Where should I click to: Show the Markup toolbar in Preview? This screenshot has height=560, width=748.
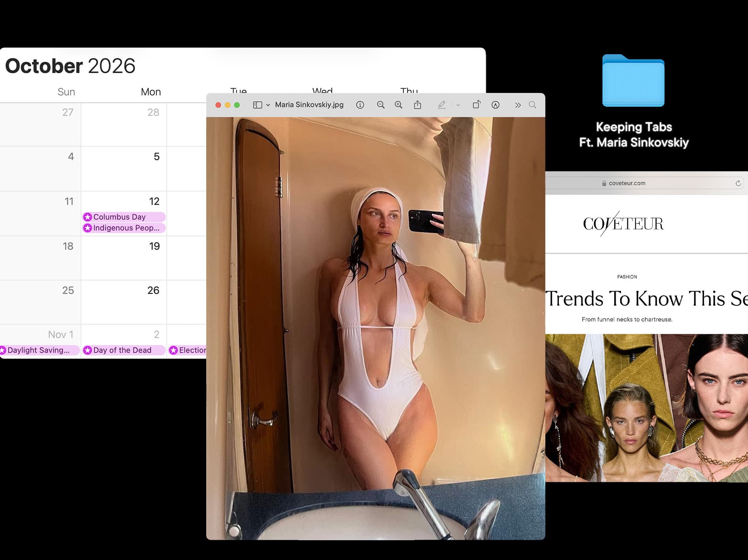496,105
